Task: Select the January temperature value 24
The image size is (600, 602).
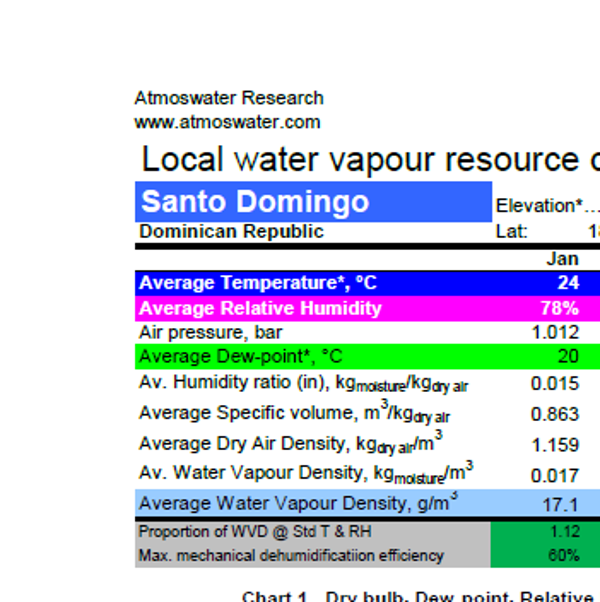Action: click(x=568, y=283)
